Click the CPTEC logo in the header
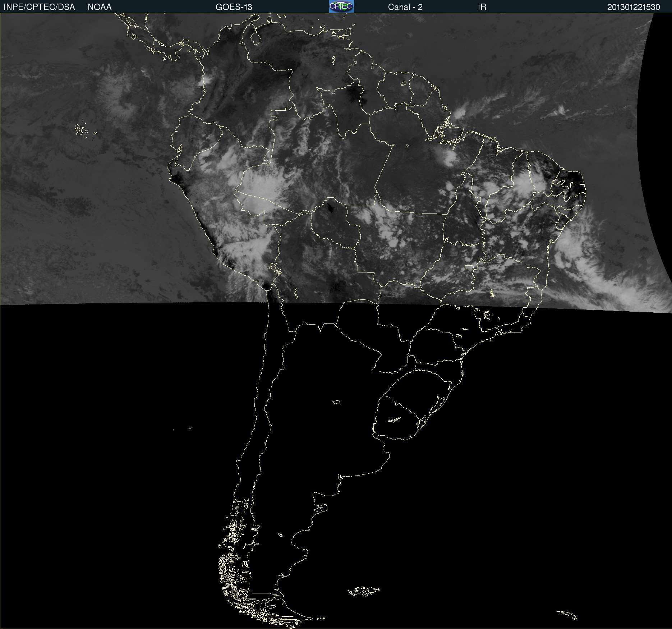672x629 pixels. [341, 6]
